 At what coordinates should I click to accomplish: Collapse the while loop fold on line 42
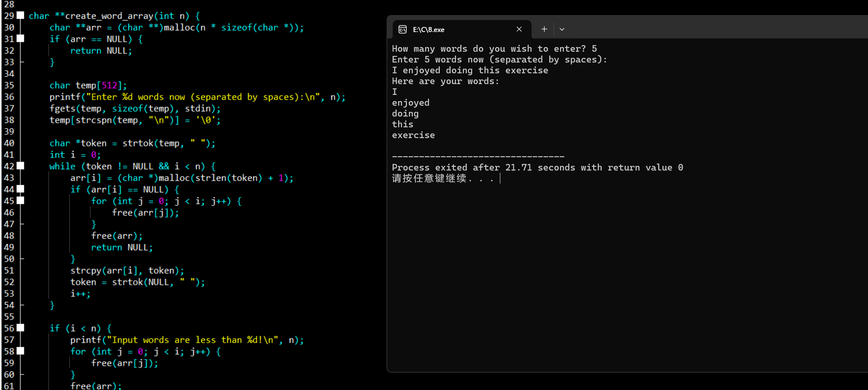pos(21,166)
